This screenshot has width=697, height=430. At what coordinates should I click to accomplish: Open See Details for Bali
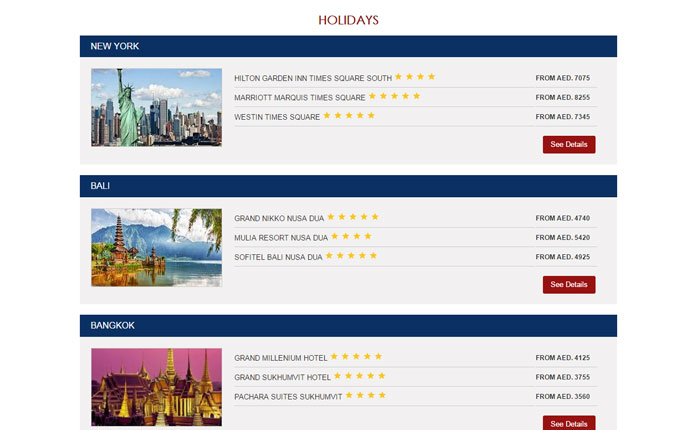(569, 285)
